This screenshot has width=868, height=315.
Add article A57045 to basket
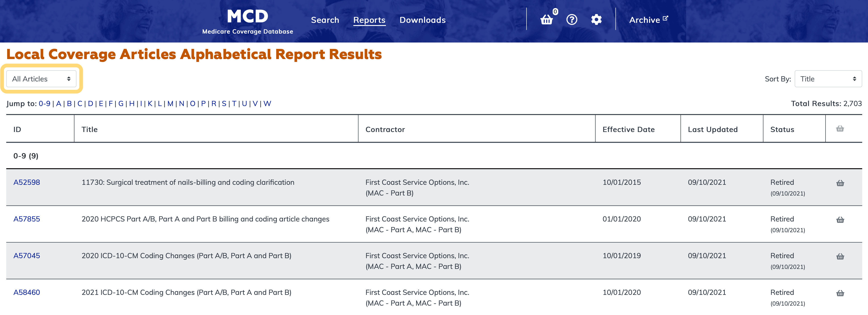tap(840, 257)
